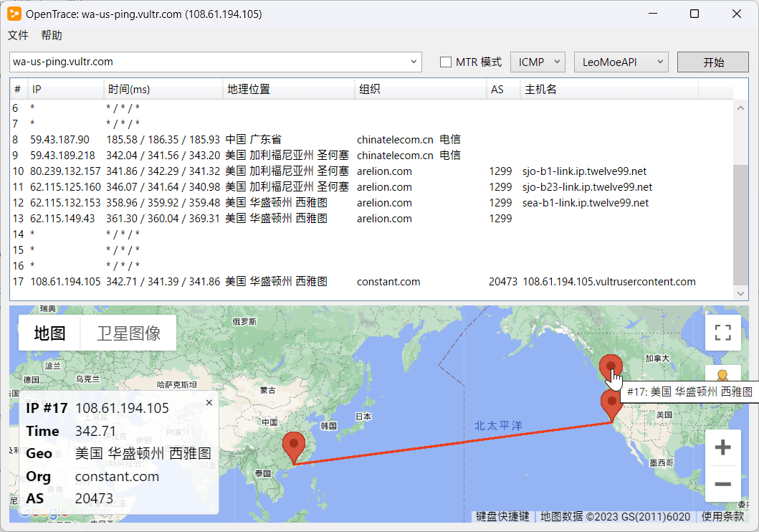The width and height of the screenshot is (759, 532).
Task: Close the IP #17 info popup
Action: click(x=209, y=402)
